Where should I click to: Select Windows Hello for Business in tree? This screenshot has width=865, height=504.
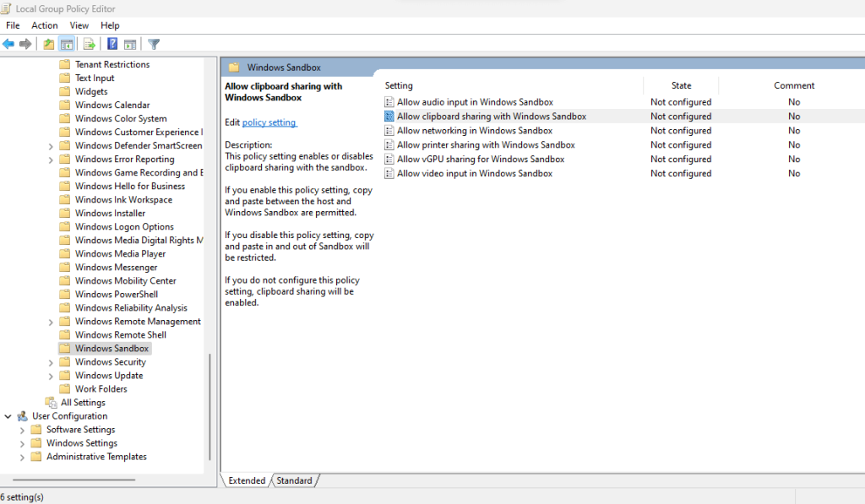[130, 187]
